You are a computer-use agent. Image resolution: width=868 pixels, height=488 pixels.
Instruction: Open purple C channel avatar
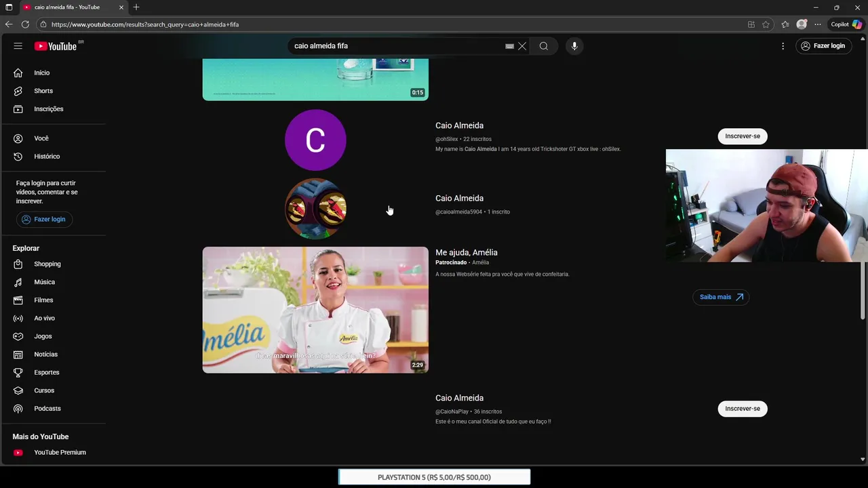[x=315, y=140]
